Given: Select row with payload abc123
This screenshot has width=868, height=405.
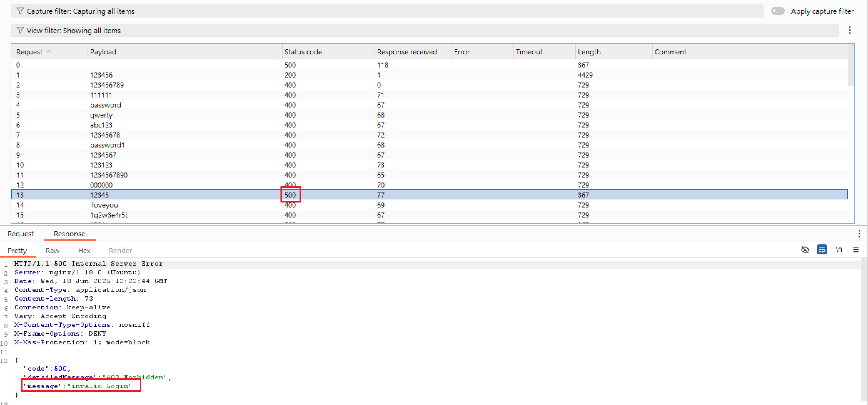Looking at the screenshot, I should pos(430,125).
